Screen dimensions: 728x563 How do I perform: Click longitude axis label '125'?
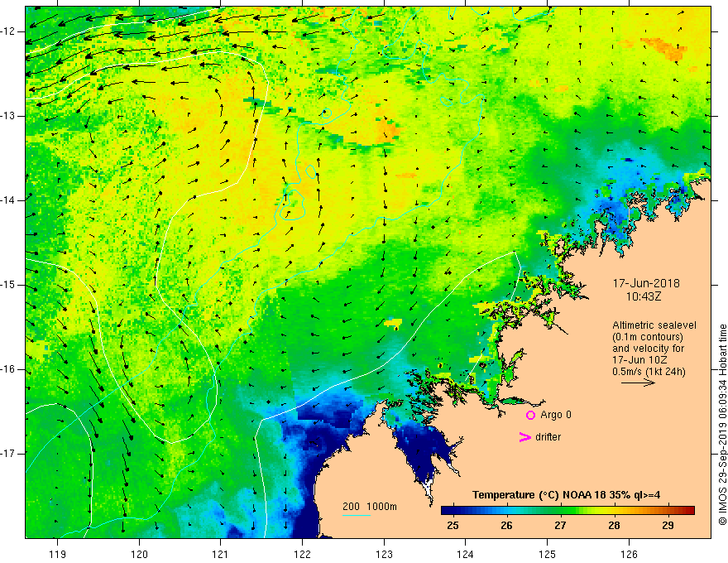click(x=548, y=554)
